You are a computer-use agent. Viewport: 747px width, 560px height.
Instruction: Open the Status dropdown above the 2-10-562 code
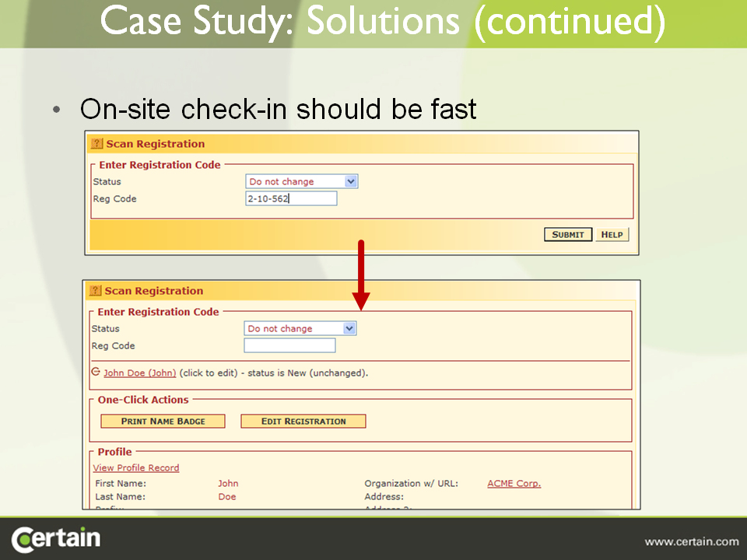pyautogui.click(x=302, y=181)
